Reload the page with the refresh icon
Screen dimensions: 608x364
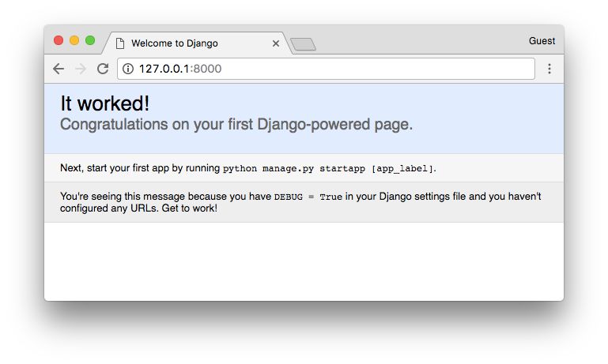point(103,69)
